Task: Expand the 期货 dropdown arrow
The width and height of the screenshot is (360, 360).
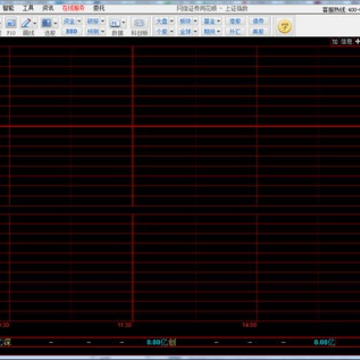Action: (219, 31)
